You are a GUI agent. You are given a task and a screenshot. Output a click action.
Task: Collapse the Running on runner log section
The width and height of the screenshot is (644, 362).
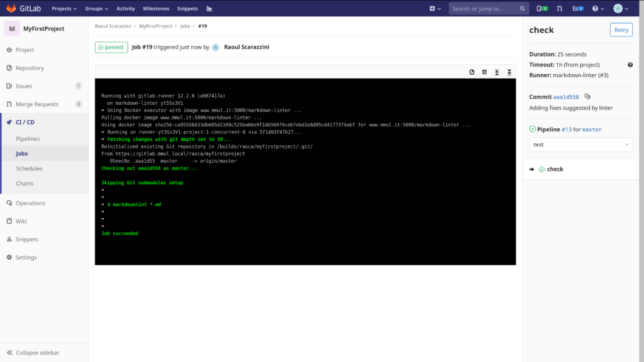click(x=103, y=132)
